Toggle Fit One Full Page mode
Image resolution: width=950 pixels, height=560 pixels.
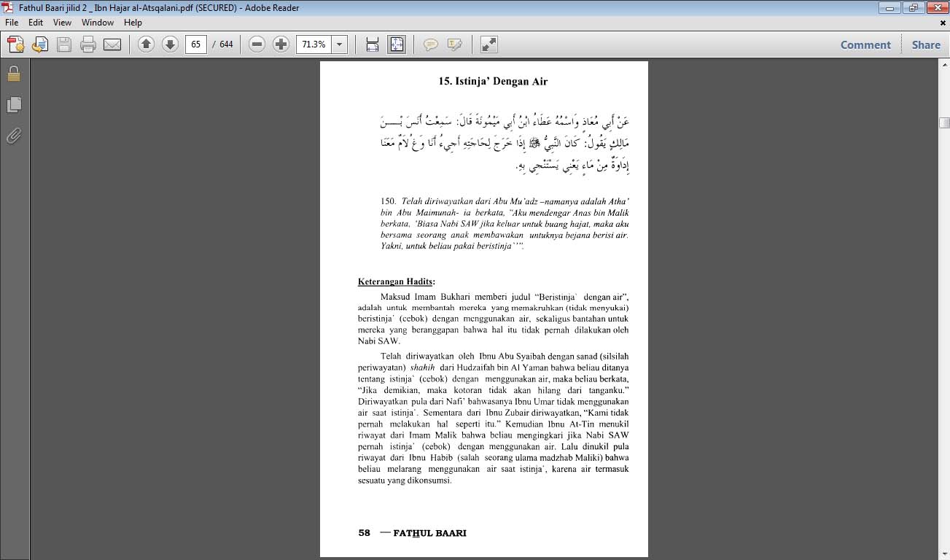[396, 44]
